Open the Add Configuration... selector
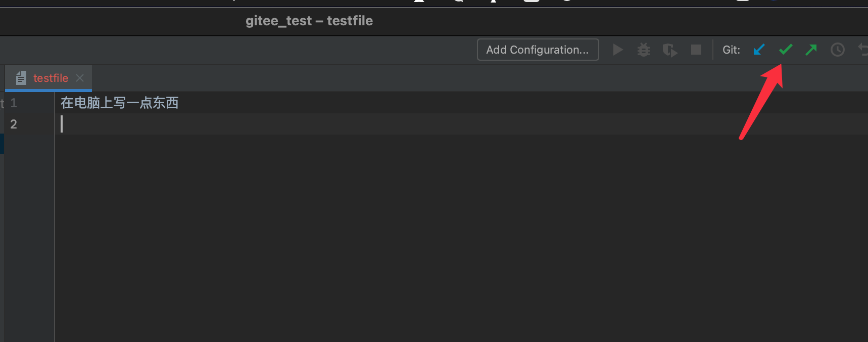The image size is (868, 342). (x=538, y=50)
